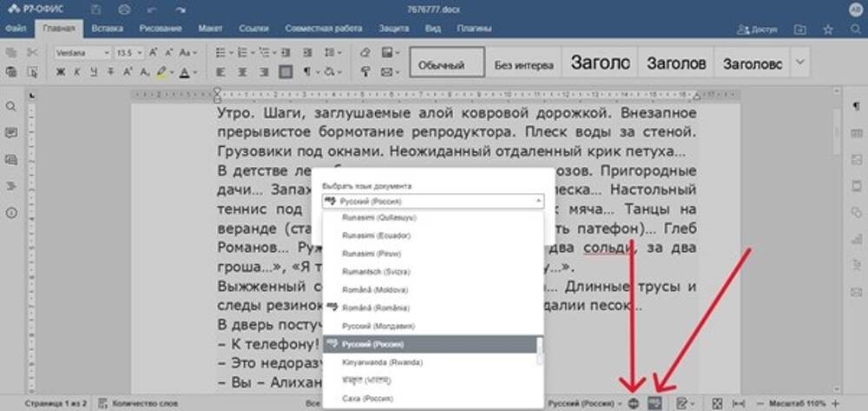
Task: Click the Доступ sharing button
Action: point(757,30)
